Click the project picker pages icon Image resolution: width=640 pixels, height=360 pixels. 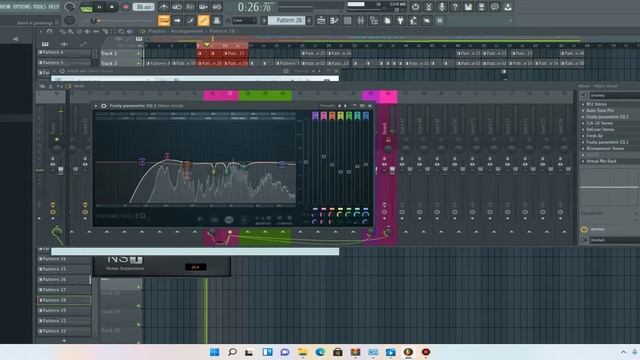pos(387,20)
